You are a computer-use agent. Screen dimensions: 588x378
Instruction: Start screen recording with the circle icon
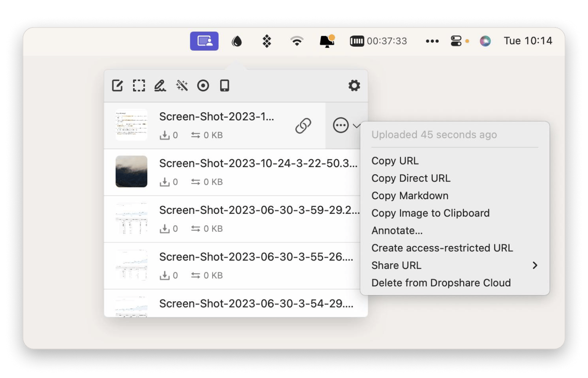pyautogui.click(x=203, y=86)
